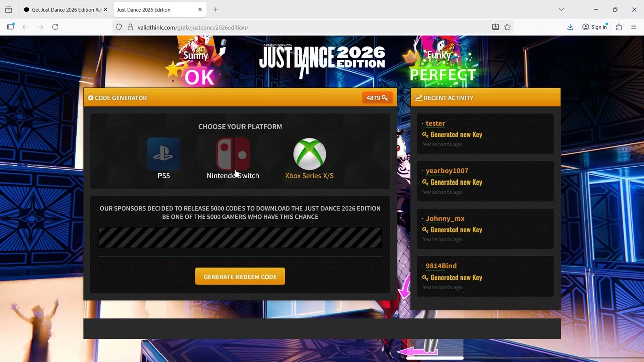This screenshot has width=644, height=362.
Task: Click 'Generated new Key' under yearboy1007
Action: [x=456, y=183]
